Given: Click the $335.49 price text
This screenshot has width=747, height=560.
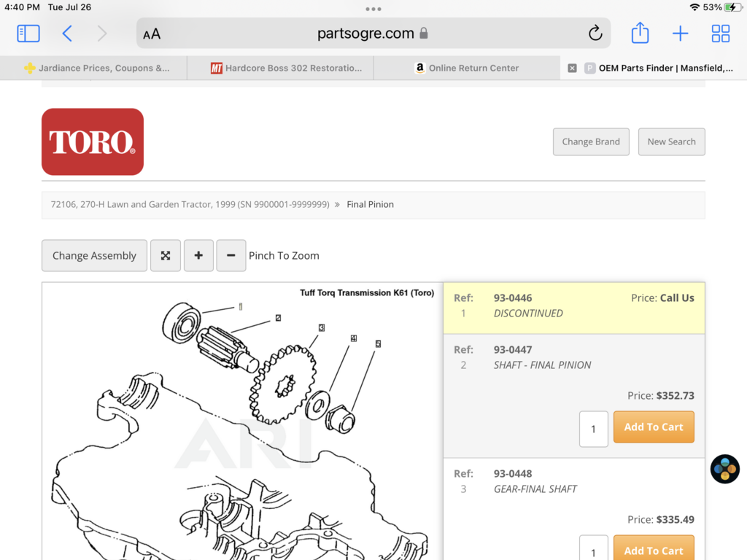Looking at the screenshot, I should 675,519.
